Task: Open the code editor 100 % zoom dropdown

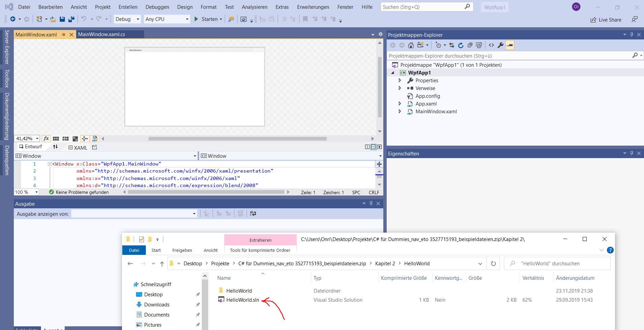Action: 26,192
